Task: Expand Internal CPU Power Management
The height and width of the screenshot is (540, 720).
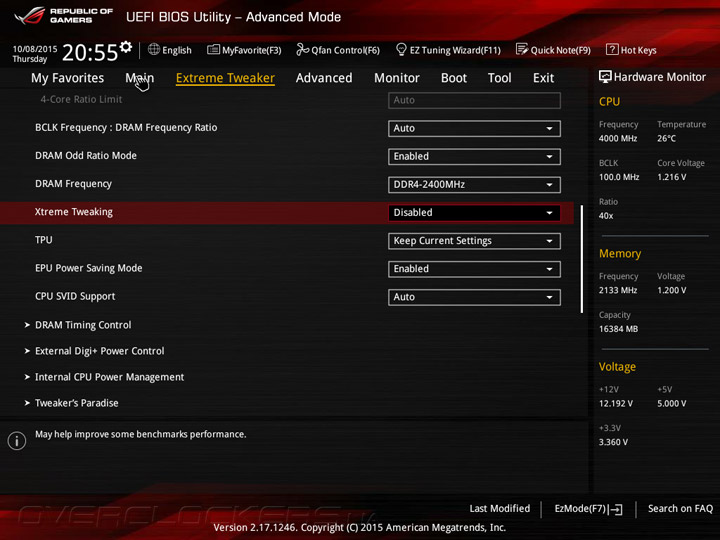Action: point(109,377)
